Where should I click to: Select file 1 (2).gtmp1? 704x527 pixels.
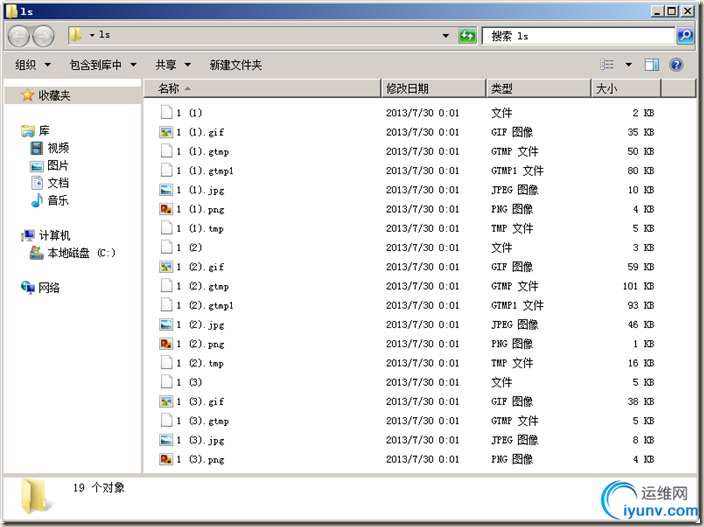pyautogui.click(x=205, y=305)
